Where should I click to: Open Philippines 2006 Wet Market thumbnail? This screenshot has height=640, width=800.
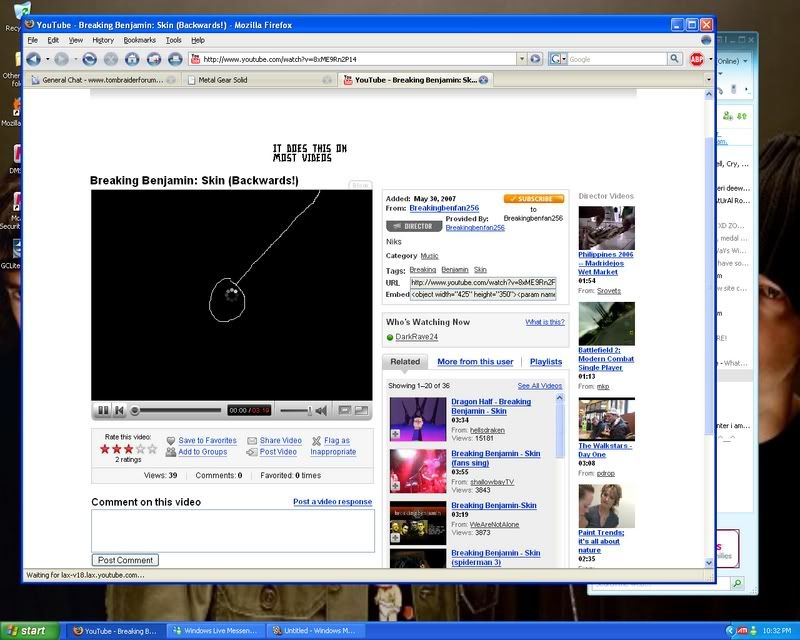coord(607,228)
